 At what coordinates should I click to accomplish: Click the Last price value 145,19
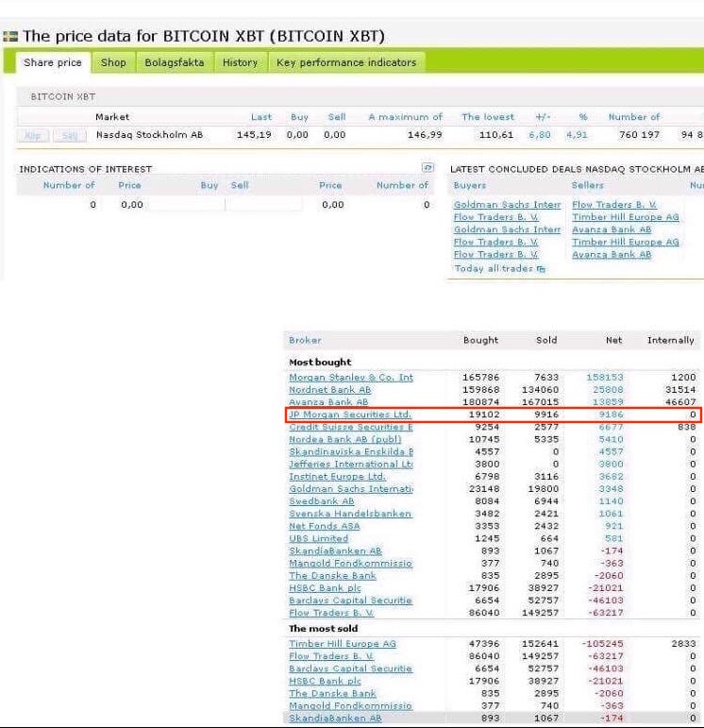254,135
